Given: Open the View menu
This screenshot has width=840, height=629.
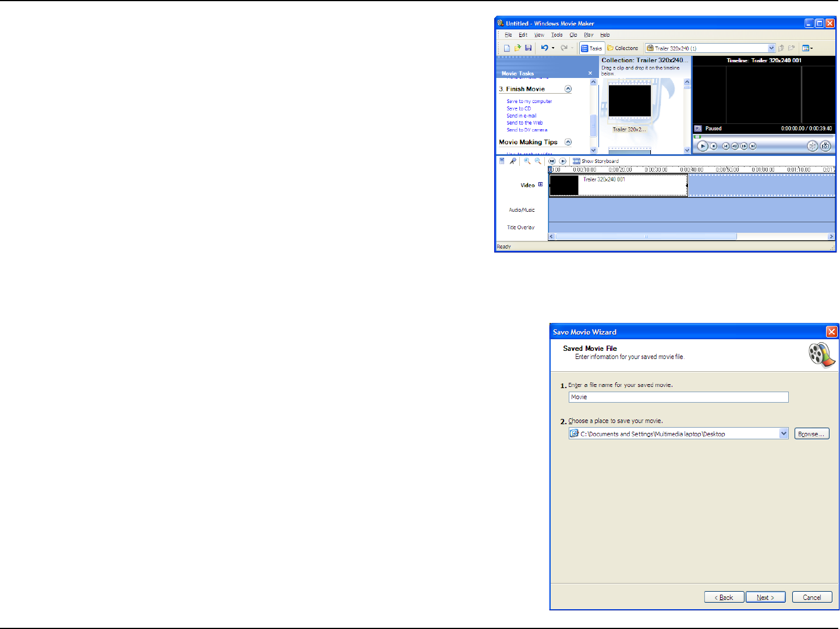Looking at the screenshot, I should 539,35.
